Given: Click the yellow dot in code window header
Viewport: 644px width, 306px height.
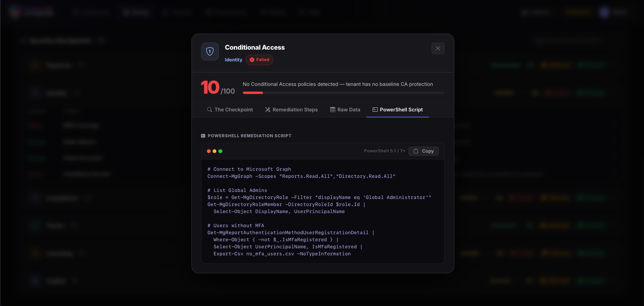Looking at the screenshot, I should [x=214, y=151].
